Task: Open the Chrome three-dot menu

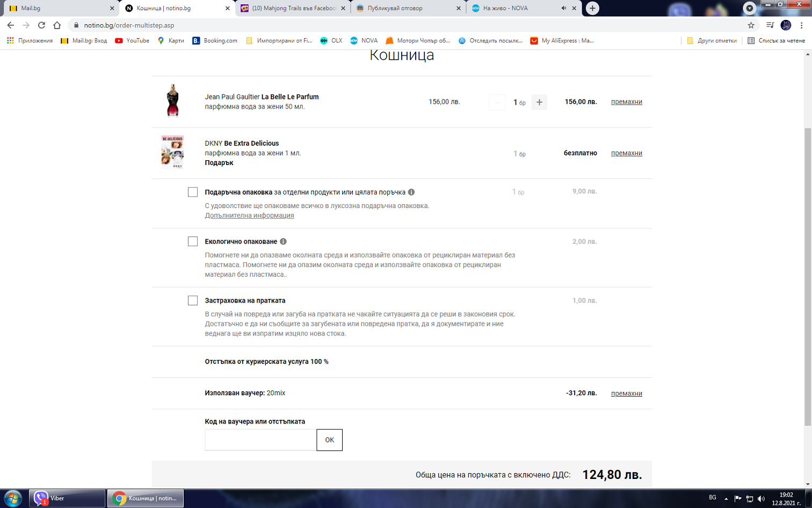Action: click(x=802, y=25)
